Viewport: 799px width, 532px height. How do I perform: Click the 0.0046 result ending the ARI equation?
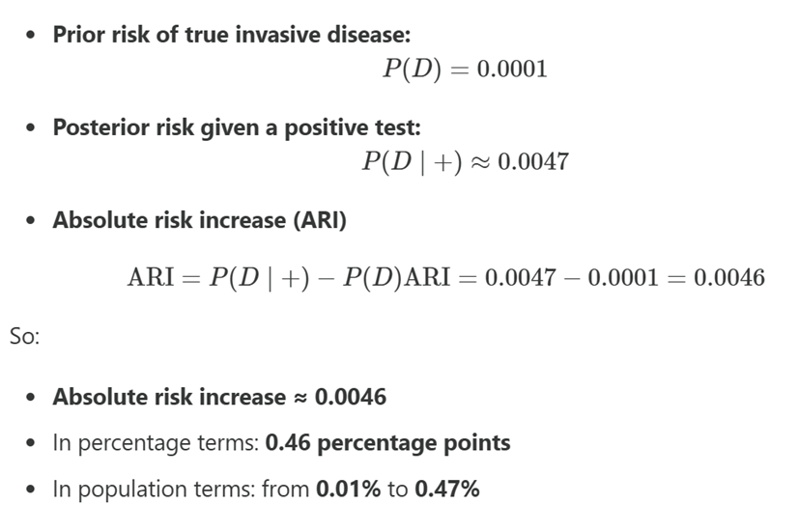(x=729, y=277)
